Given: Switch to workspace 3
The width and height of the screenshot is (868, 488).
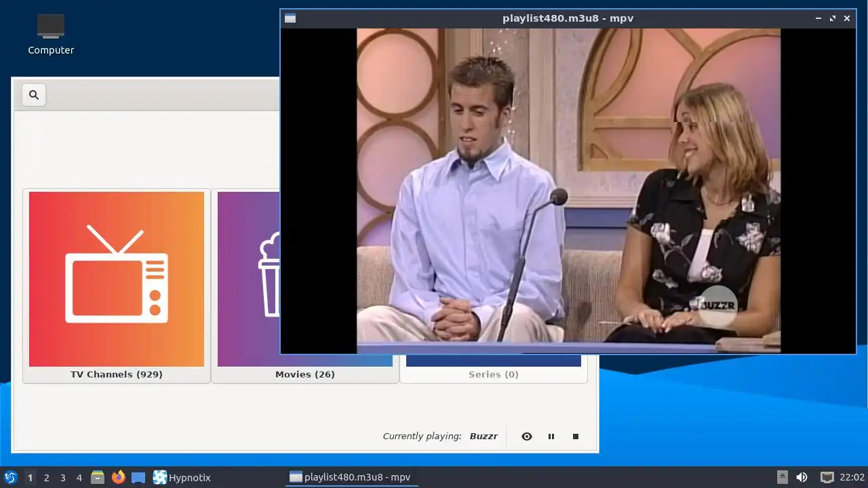Looking at the screenshot, I should (63, 478).
